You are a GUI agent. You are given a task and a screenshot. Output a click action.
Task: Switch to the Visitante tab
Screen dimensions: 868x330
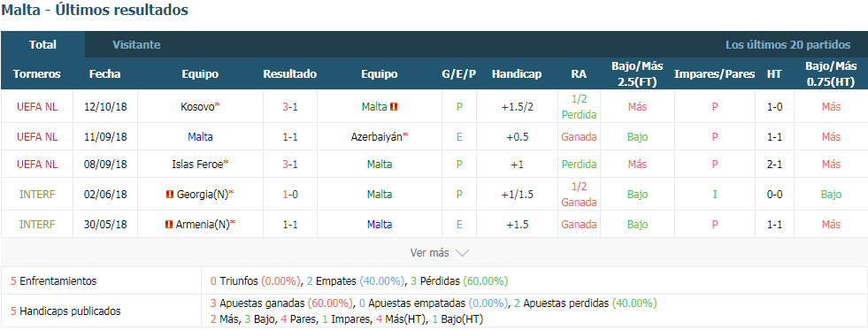click(x=136, y=45)
